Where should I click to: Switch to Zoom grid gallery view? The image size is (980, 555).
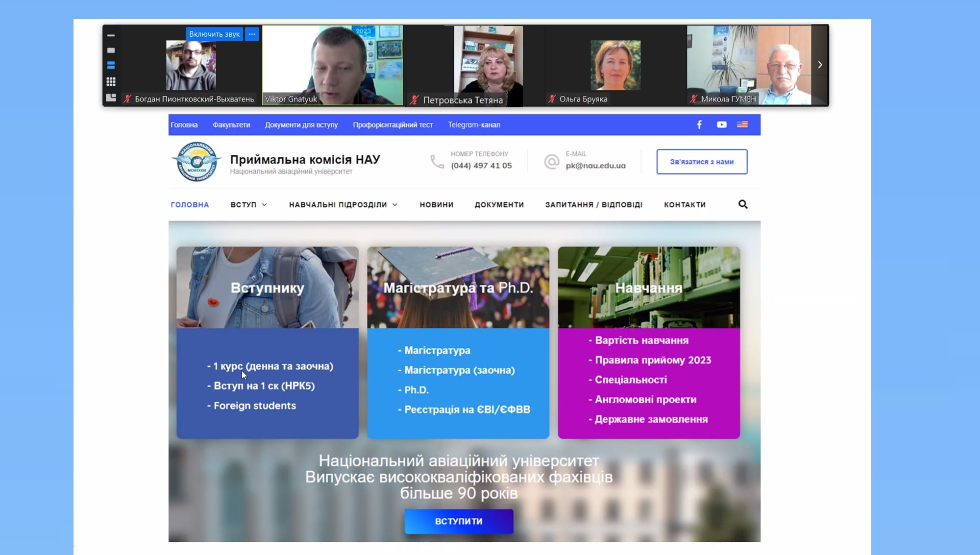click(111, 81)
